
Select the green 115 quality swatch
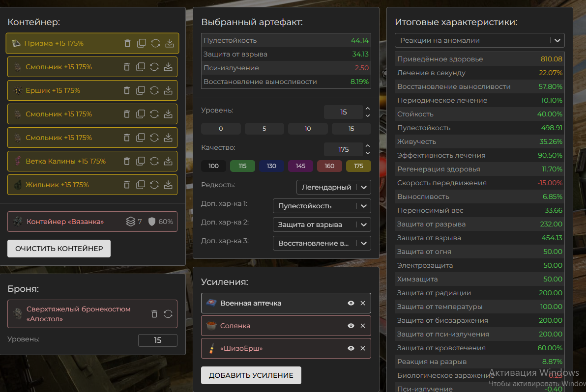tap(242, 166)
